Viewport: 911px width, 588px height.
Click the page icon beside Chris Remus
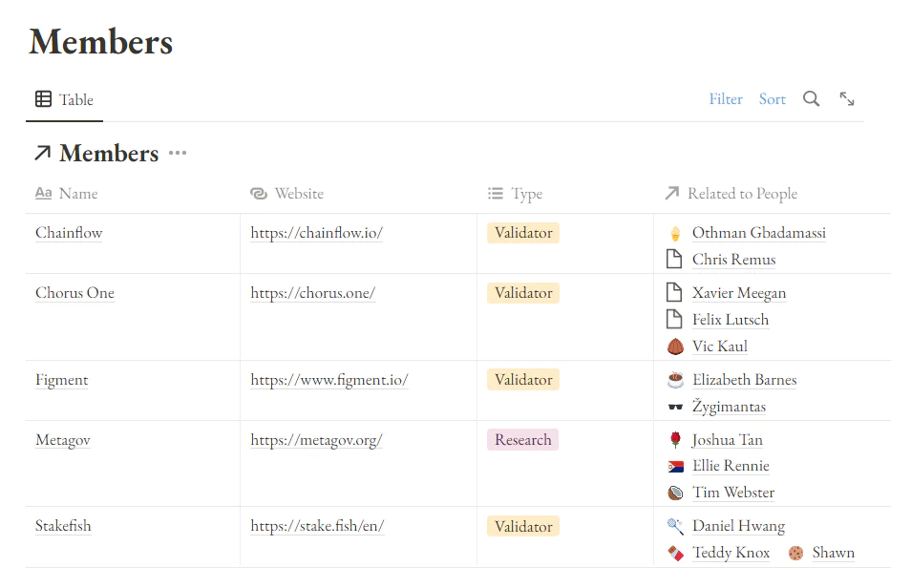click(674, 260)
